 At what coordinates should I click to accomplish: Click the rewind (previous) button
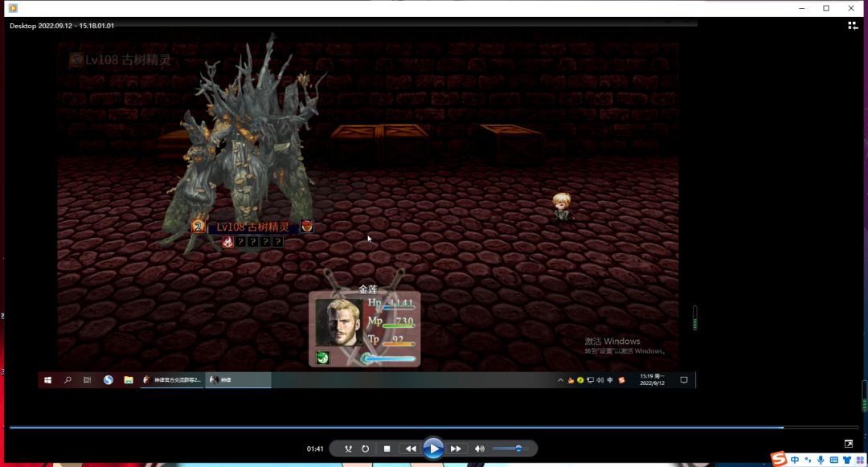click(x=410, y=449)
